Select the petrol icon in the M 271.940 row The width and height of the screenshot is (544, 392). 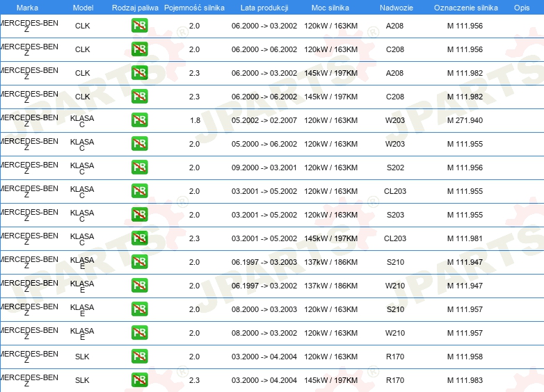click(139, 120)
